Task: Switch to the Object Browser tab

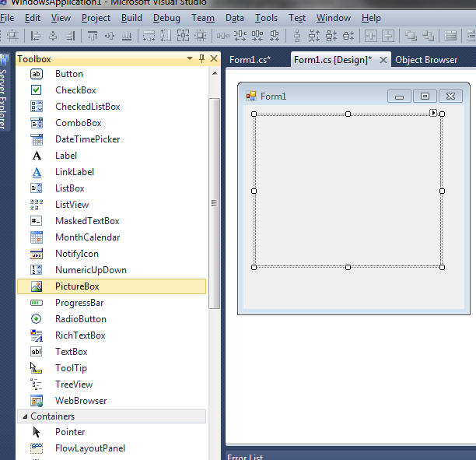Action: (426, 60)
